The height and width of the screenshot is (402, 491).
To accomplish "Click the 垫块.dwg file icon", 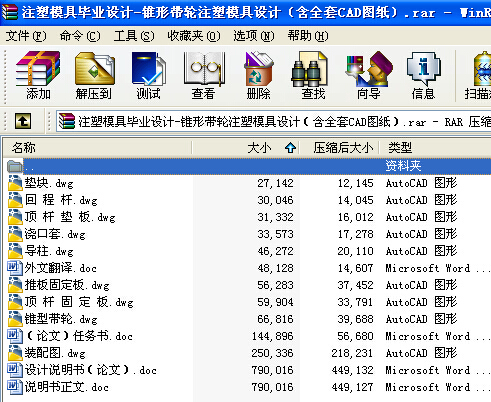I will pyautogui.click(x=15, y=183).
